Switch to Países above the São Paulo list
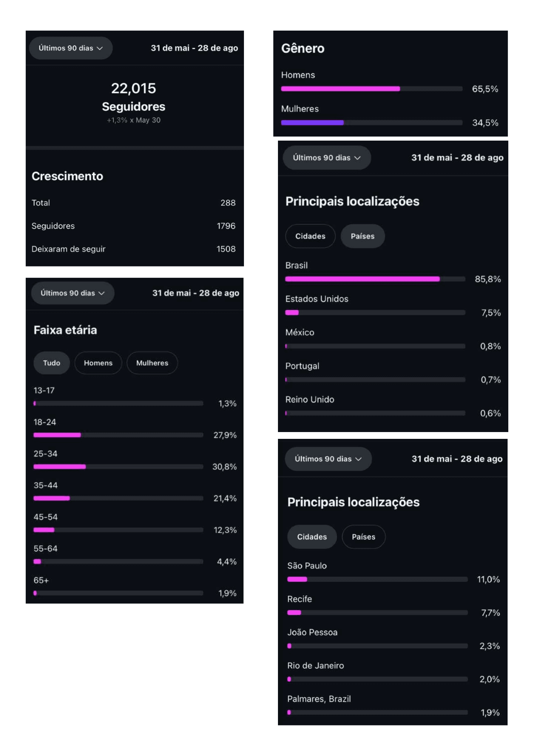534x756 pixels. [363, 537]
